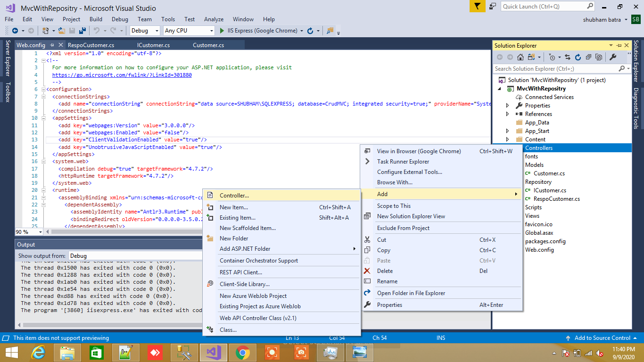The height and width of the screenshot is (362, 644).
Task: Select Existing Item... in the submenu
Action: [281, 218]
